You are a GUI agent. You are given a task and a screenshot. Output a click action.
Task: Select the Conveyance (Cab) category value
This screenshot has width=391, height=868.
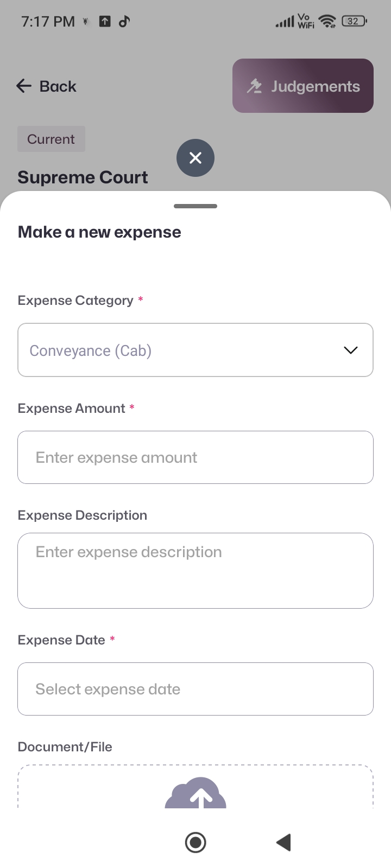91,350
